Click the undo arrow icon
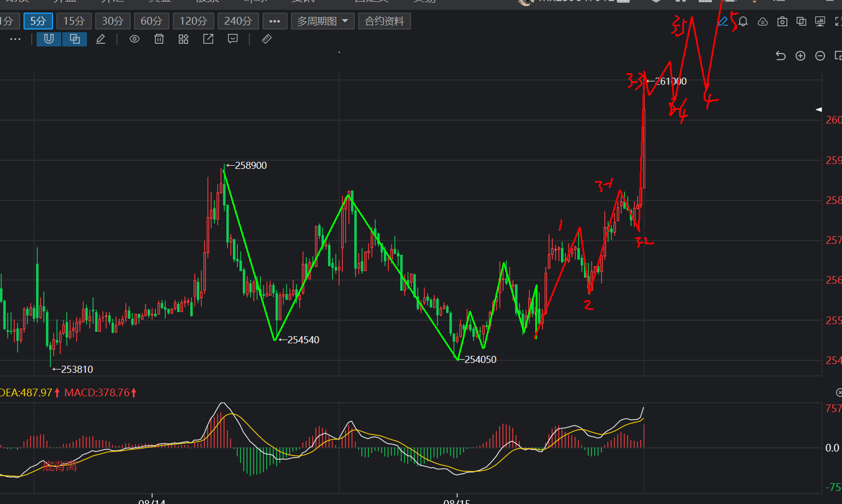 pyautogui.click(x=781, y=56)
